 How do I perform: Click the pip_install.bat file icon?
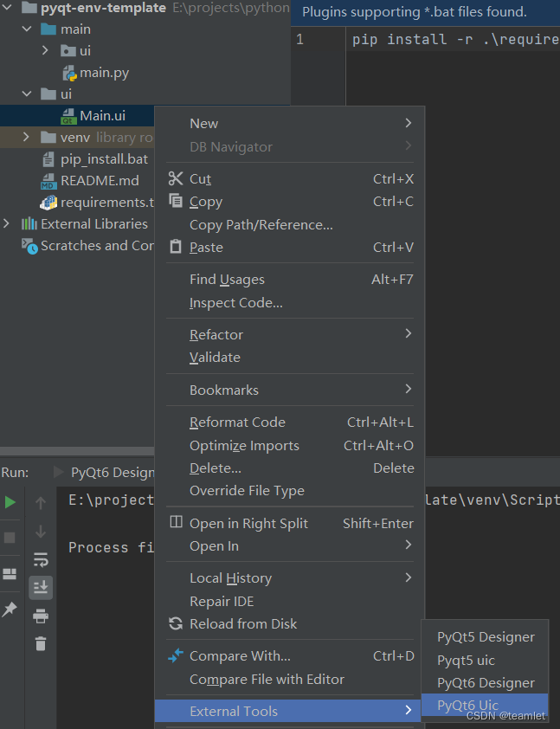pyautogui.click(x=48, y=159)
